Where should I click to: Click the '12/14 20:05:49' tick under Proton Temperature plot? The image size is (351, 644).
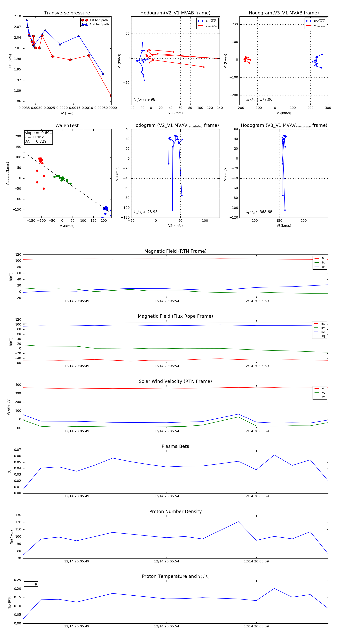click(x=76, y=626)
